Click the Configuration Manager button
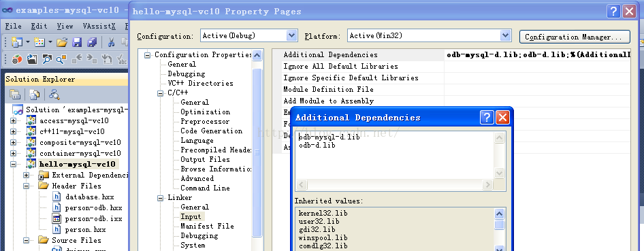This screenshot has height=251, width=644. (575, 37)
